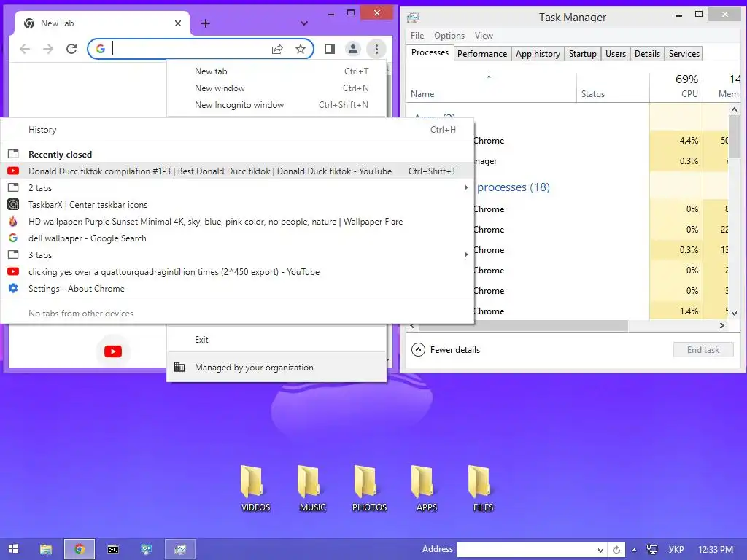The width and height of the screenshot is (747, 560).
Task: Switch to the Details tab
Action: (647, 54)
